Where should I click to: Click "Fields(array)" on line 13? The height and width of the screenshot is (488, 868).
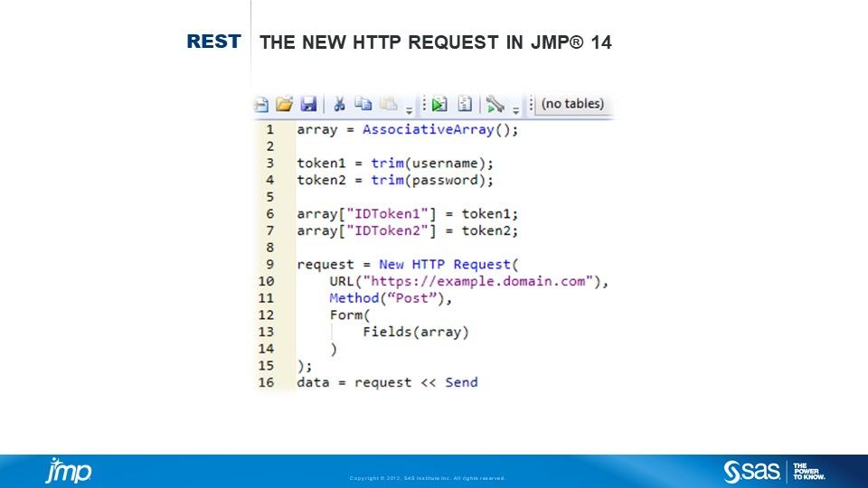pyautogui.click(x=416, y=332)
